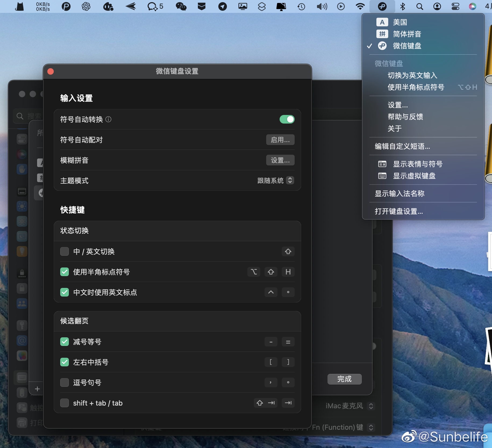This screenshot has width=492, height=448.
Task: Click the Wi-Fi status icon
Action: 360,6
